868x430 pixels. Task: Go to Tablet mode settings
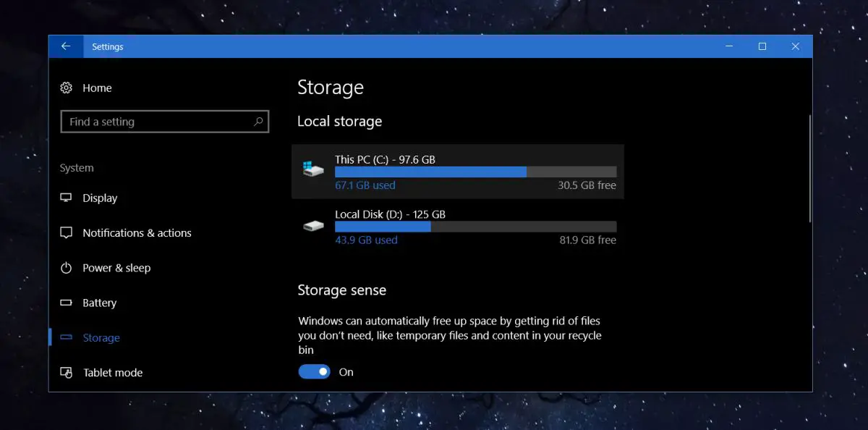coord(113,372)
